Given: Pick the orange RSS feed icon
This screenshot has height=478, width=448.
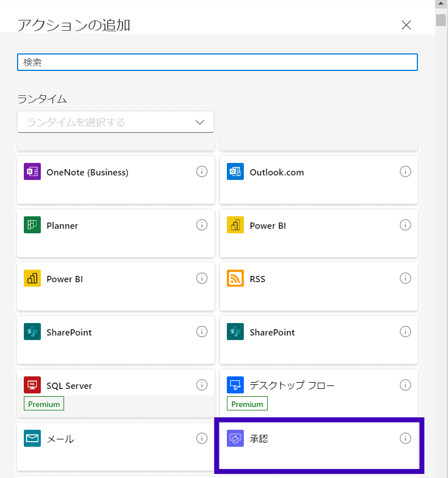Looking at the screenshot, I should (x=235, y=278).
